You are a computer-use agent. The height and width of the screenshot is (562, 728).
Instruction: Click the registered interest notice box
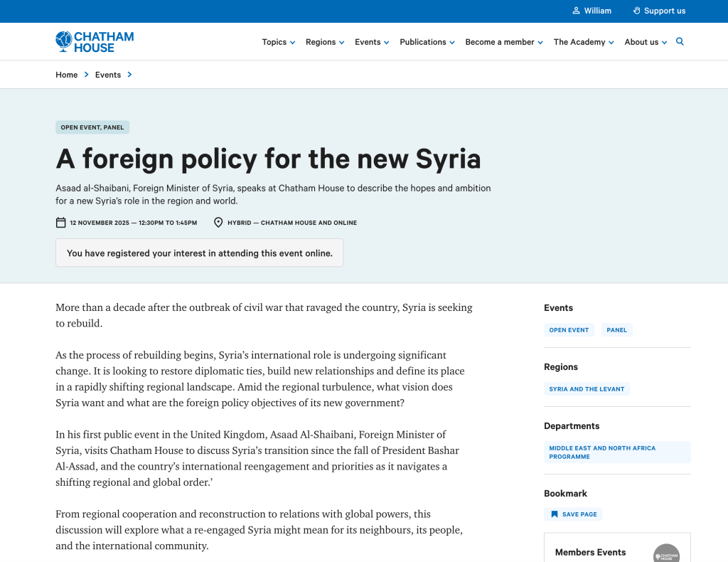coord(200,253)
